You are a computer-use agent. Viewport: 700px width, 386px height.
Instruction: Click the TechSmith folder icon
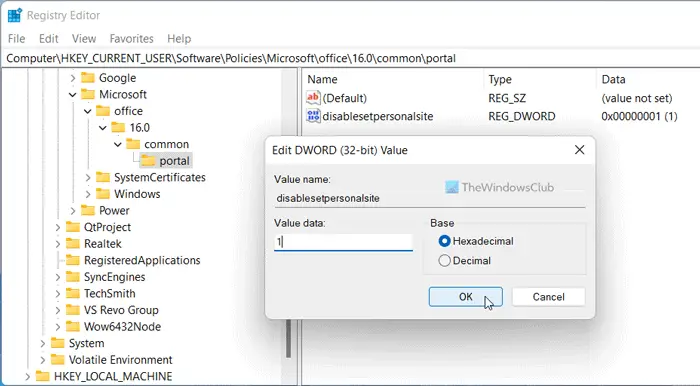pyautogui.click(x=73, y=293)
